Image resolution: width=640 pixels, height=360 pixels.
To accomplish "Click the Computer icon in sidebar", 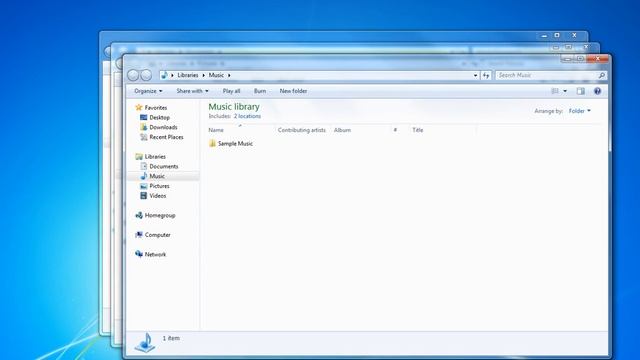I will coord(139,235).
